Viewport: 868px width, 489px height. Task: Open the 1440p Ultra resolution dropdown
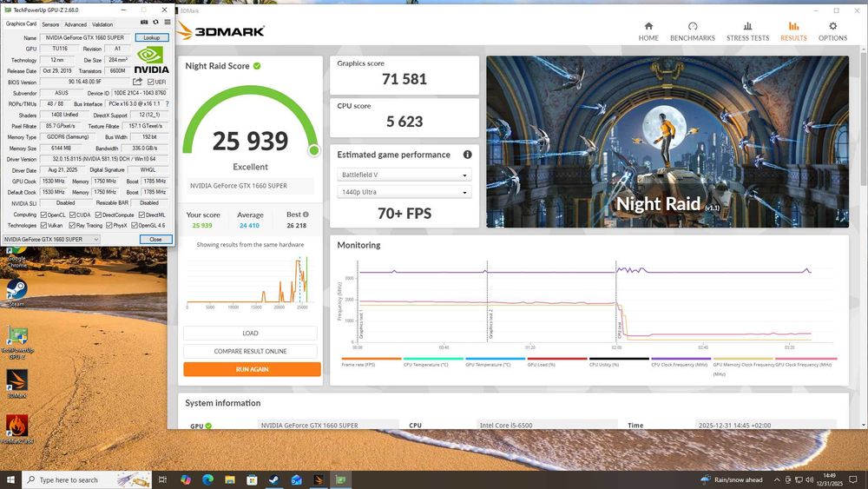click(404, 192)
